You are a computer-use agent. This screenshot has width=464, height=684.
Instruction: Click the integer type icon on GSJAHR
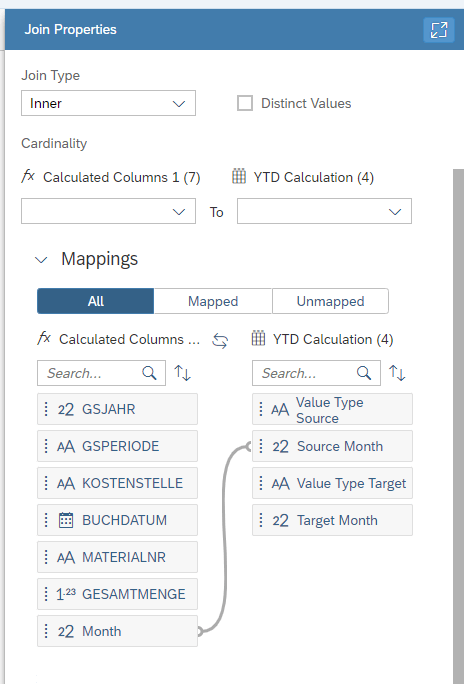(x=66, y=410)
